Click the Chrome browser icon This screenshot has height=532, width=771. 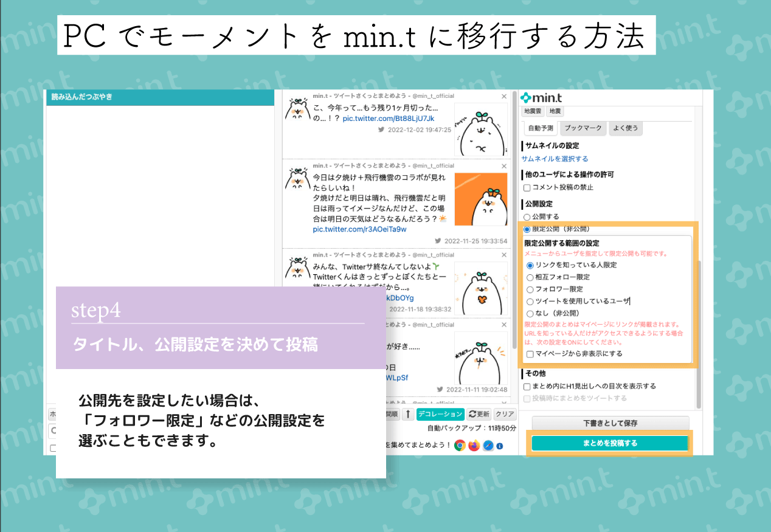click(x=460, y=446)
